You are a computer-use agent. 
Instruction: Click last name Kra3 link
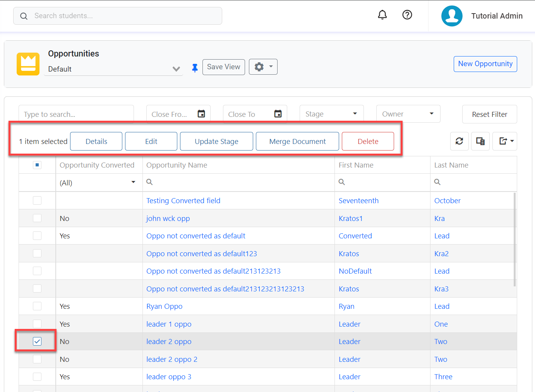click(441, 289)
